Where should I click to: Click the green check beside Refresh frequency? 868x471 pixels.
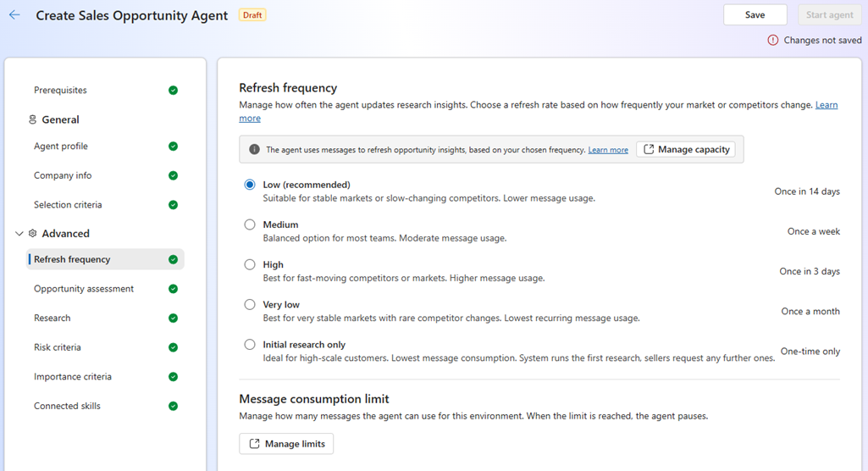pos(174,259)
